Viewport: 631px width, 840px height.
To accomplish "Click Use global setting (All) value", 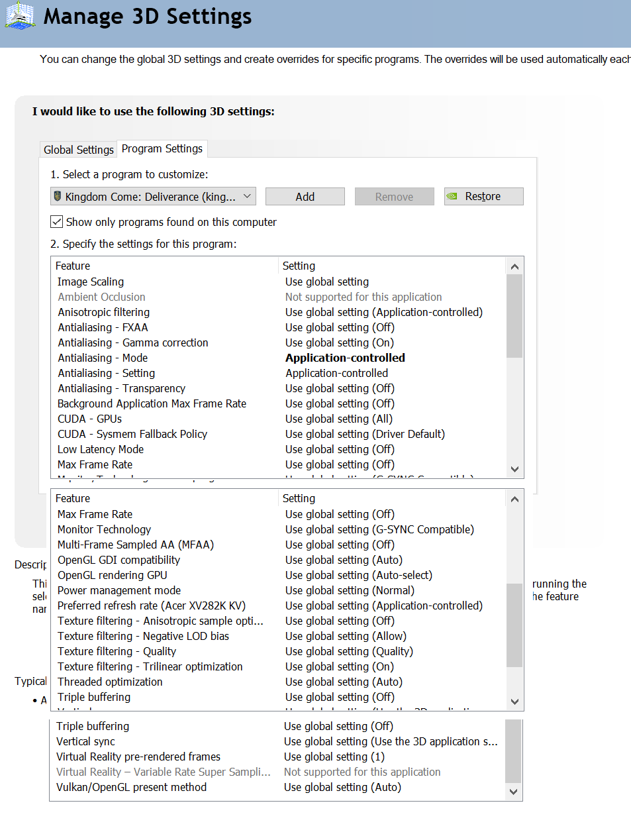I will tap(339, 419).
